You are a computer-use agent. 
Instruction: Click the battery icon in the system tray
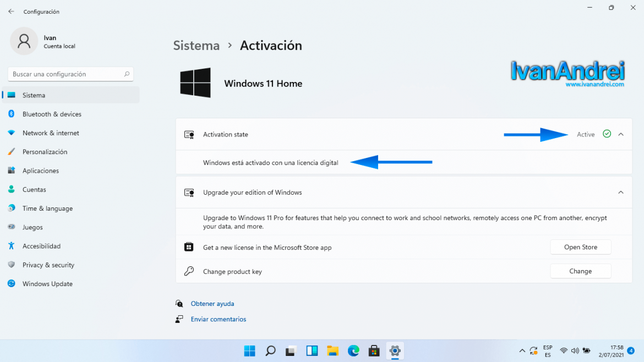(586, 350)
